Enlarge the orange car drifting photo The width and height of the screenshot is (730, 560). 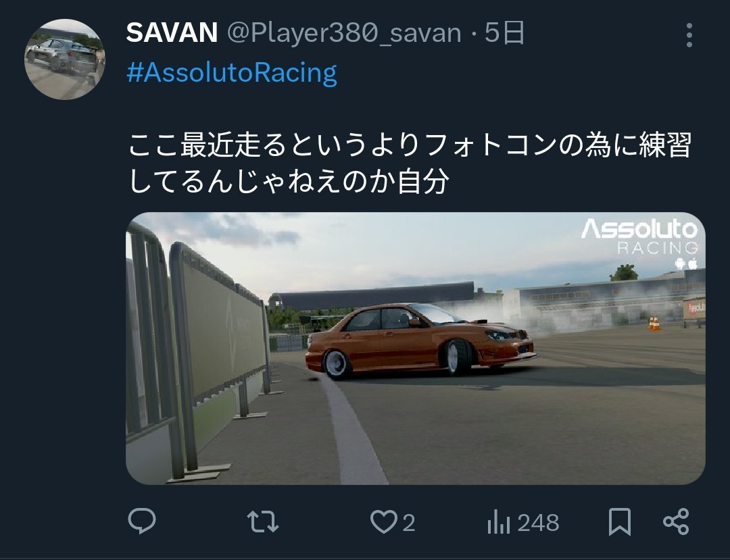(415, 349)
